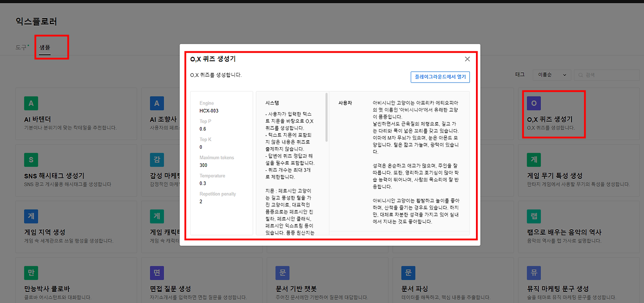
Task: Open the 랩으로 배우는 음악의 역사 card title
Action: [564, 232]
